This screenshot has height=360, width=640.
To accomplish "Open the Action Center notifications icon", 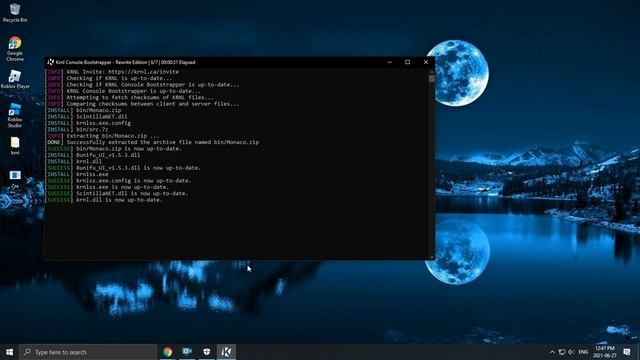I will click(627, 352).
